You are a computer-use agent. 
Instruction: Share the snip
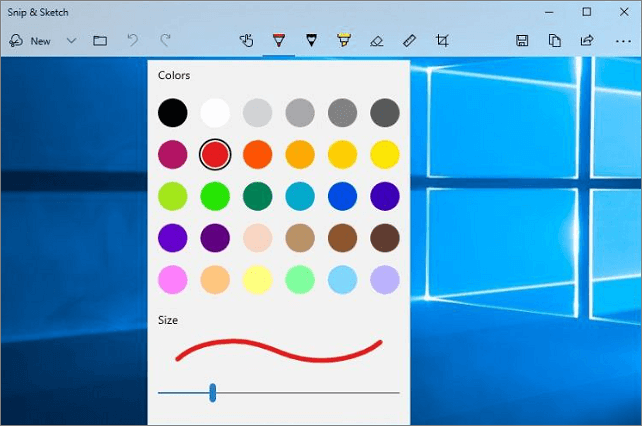pyautogui.click(x=587, y=41)
